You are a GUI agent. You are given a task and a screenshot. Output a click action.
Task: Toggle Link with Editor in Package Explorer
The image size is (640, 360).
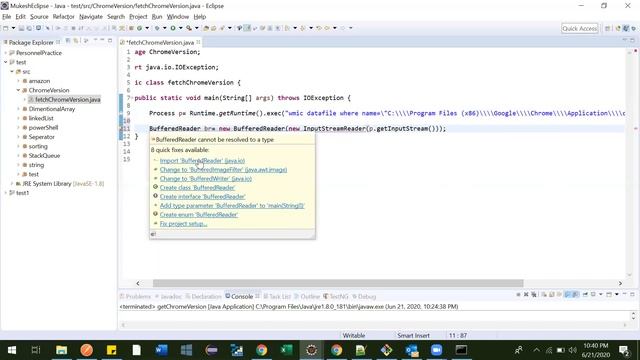point(76,41)
